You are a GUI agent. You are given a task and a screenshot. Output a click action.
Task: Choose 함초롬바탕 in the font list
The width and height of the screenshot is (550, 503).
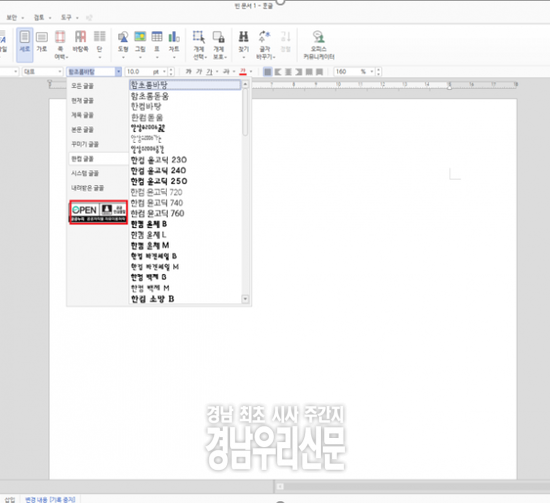(185, 85)
